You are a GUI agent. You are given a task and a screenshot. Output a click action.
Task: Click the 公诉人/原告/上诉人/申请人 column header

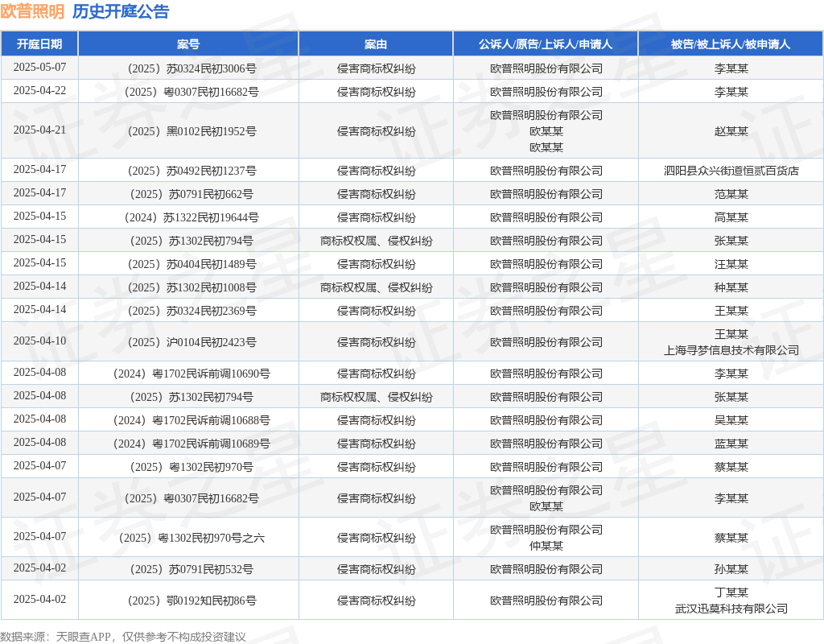546,44
